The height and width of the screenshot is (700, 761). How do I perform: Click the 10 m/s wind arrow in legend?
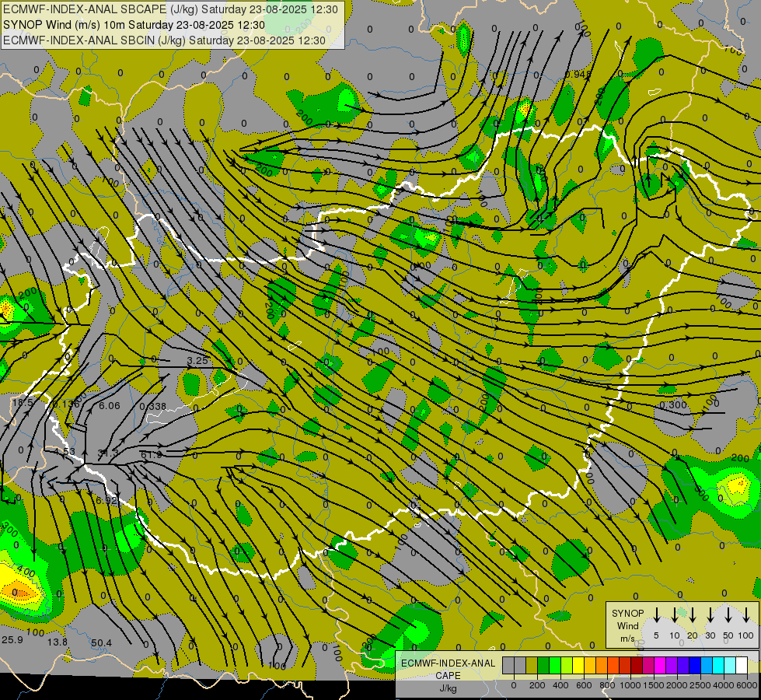674,614
